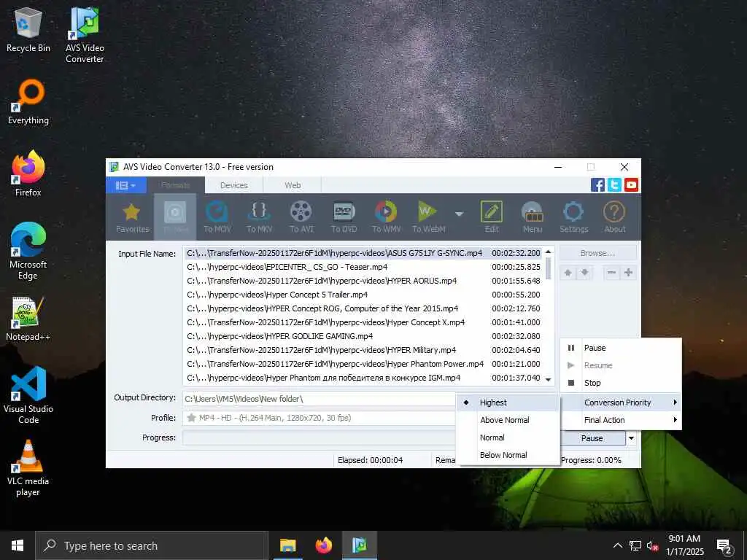The height and width of the screenshot is (560, 747).
Task: Open Everything search desktop icon
Action: (28, 102)
